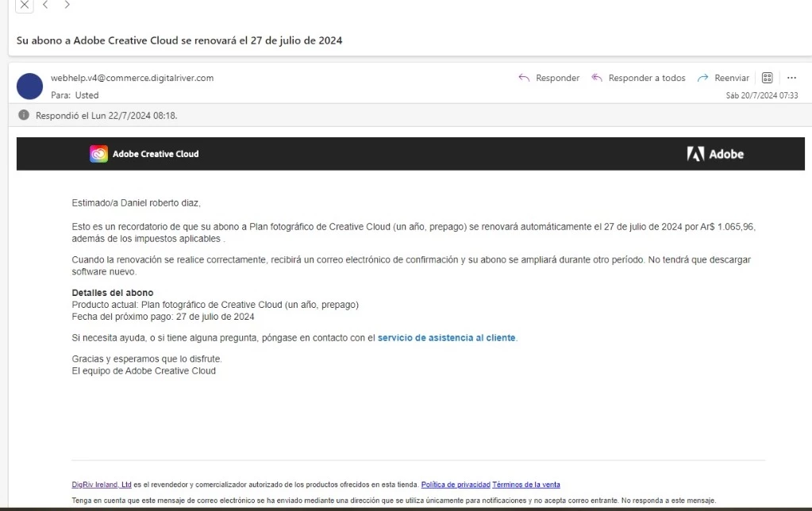Click the Responder a todos label

point(647,78)
